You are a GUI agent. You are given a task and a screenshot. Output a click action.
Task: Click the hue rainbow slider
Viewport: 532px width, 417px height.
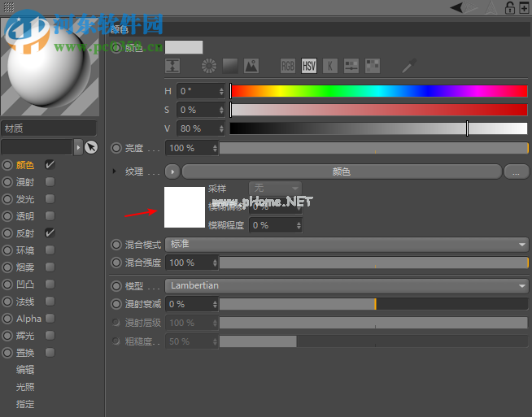coord(378,91)
